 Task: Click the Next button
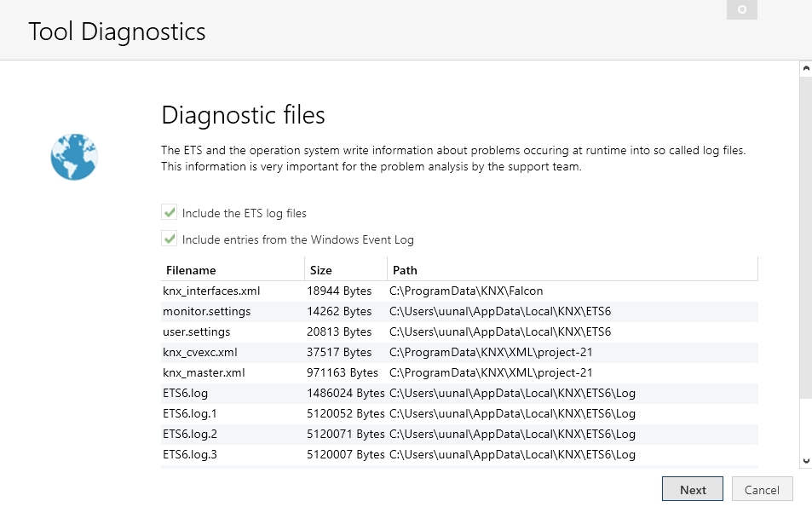point(693,489)
